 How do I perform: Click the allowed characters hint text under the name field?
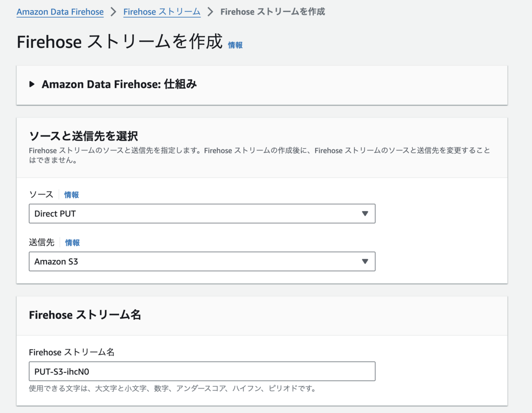(x=172, y=389)
